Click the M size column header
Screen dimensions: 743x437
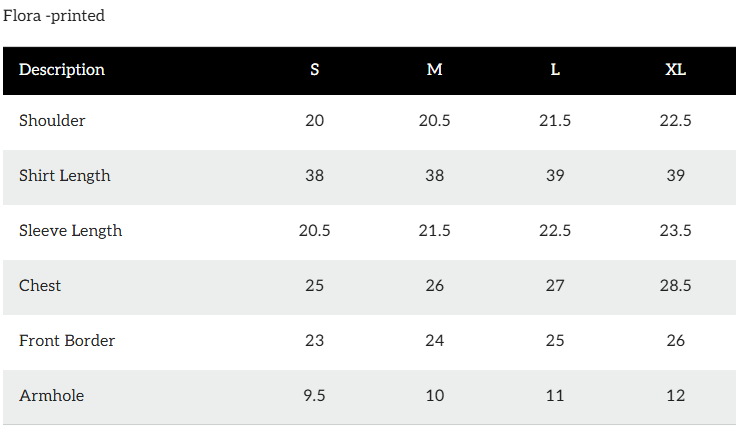[x=435, y=70]
